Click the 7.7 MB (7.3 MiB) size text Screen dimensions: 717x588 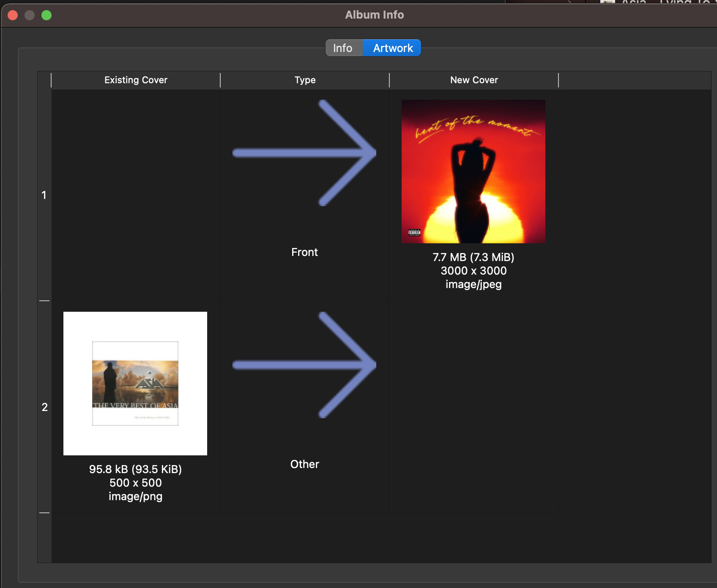click(x=473, y=257)
